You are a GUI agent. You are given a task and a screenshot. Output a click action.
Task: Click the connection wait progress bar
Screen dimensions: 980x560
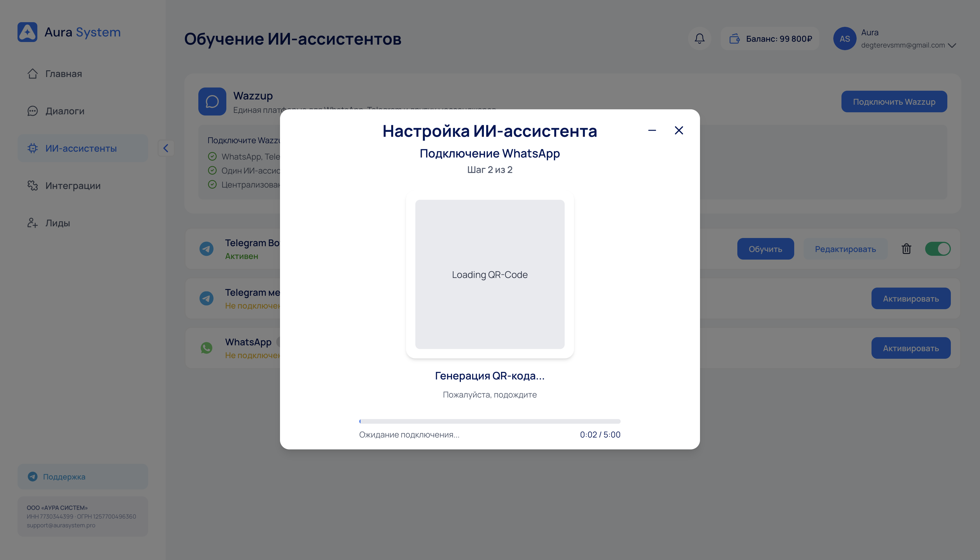tap(490, 421)
